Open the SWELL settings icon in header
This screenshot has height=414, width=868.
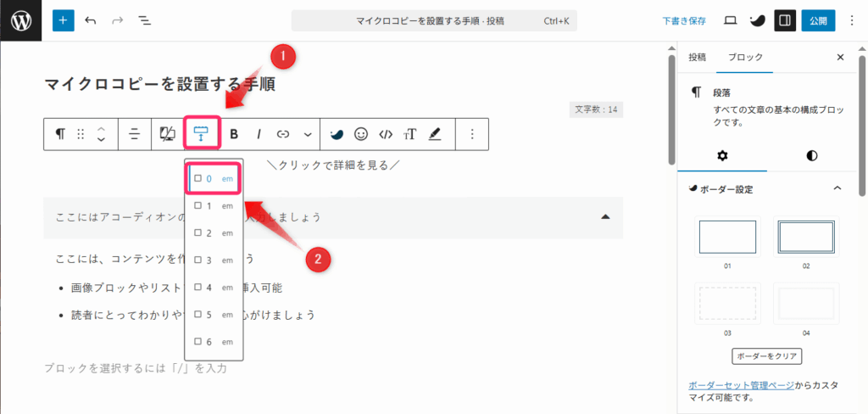point(757,21)
